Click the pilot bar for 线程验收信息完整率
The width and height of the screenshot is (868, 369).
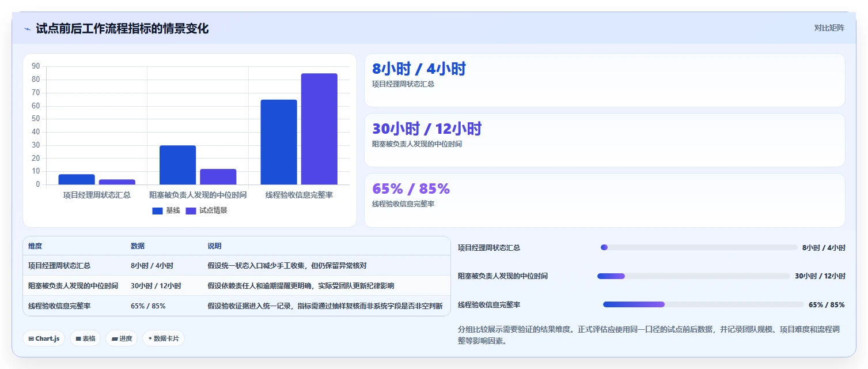[x=319, y=129]
